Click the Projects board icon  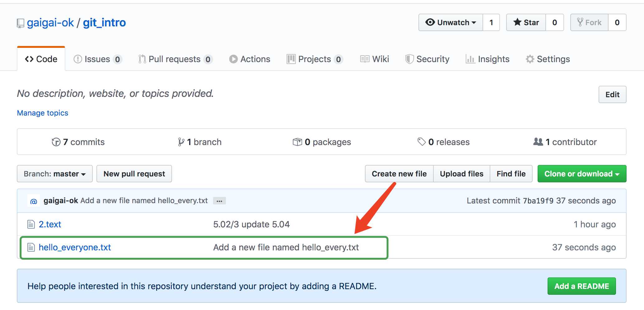pyautogui.click(x=291, y=59)
